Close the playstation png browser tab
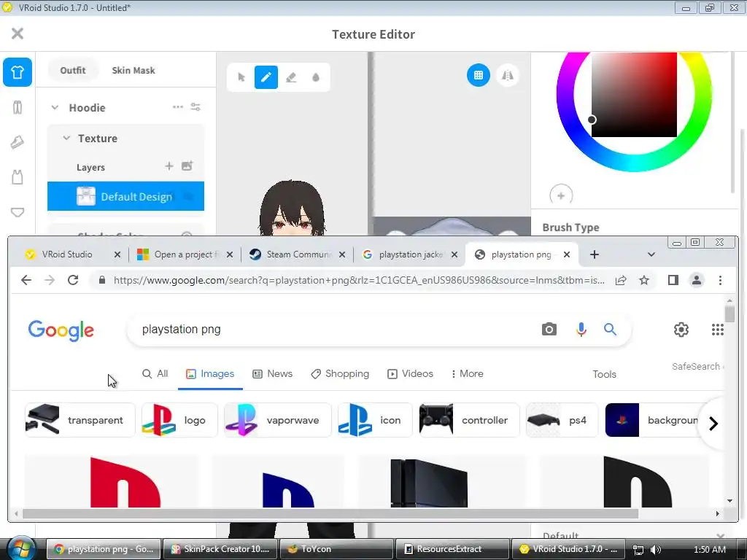Image resolution: width=747 pixels, height=560 pixels. point(566,254)
